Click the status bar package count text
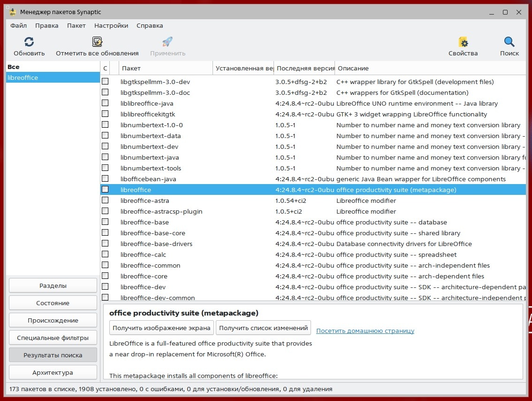 pyautogui.click(x=171, y=389)
